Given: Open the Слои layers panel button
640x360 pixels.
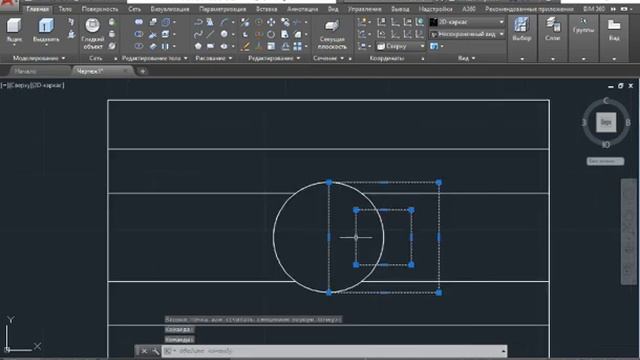Looking at the screenshot, I should point(552,29).
